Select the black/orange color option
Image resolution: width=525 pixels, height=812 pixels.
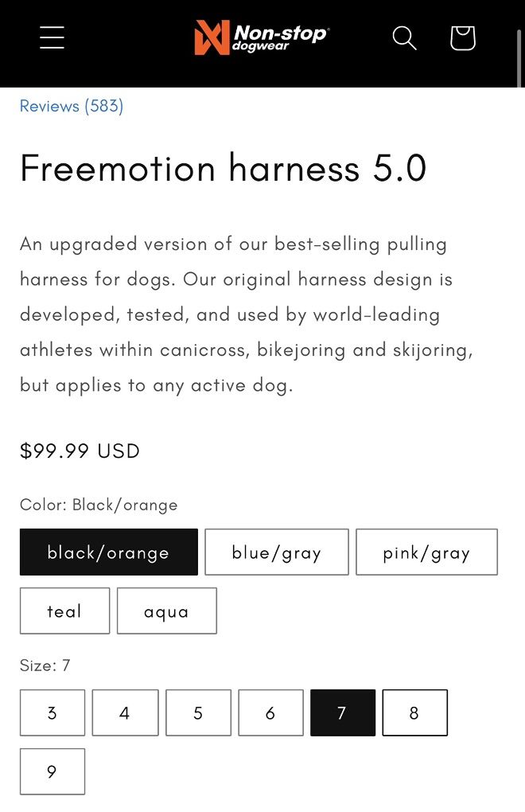(x=108, y=552)
